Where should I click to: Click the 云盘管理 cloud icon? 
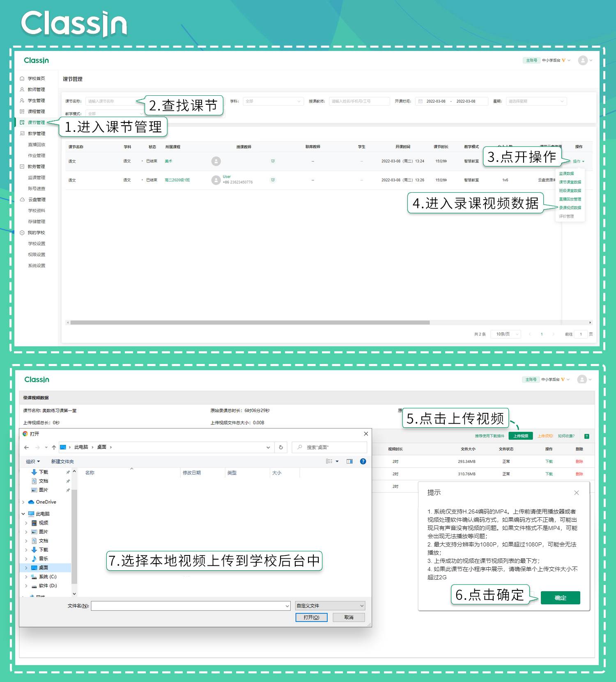[x=22, y=200]
